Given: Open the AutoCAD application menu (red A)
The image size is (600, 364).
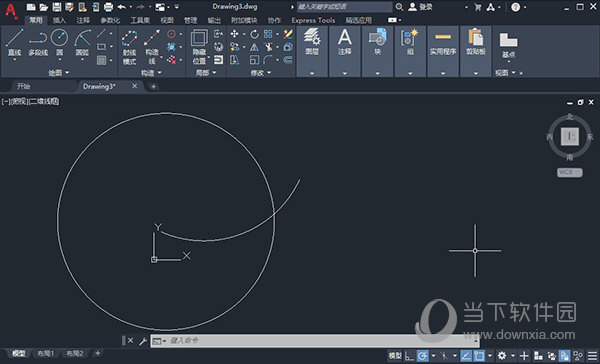Looking at the screenshot, I should point(11,10).
